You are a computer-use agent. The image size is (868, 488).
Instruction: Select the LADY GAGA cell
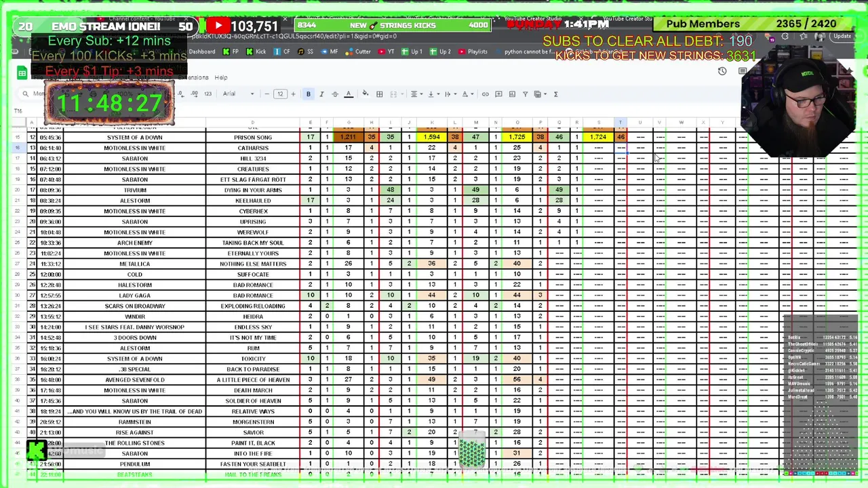click(x=134, y=296)
